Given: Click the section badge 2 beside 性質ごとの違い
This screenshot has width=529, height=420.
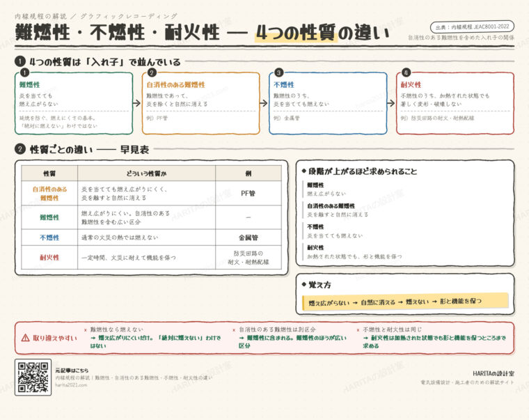Looking at the screenshot, I should coord(20,149).
